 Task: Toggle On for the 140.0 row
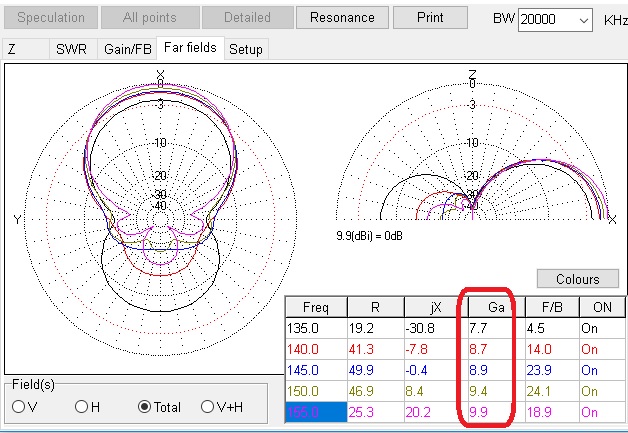coord(602,349)
